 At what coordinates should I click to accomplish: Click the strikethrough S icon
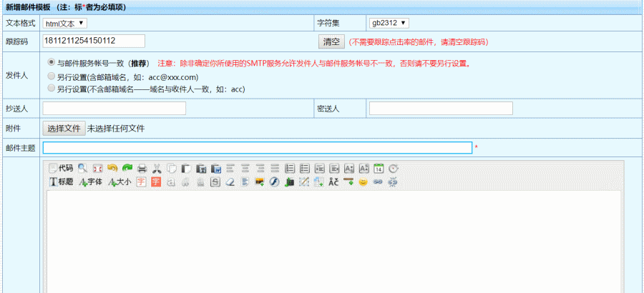point(215,182)
